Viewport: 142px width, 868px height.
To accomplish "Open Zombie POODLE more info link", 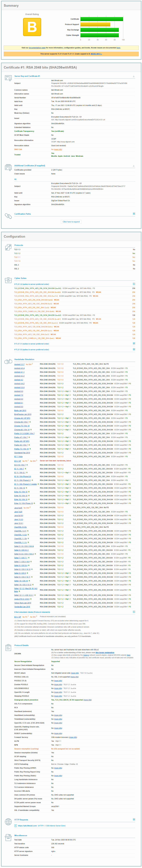I will pyautogui.click(x=58, y=685).
